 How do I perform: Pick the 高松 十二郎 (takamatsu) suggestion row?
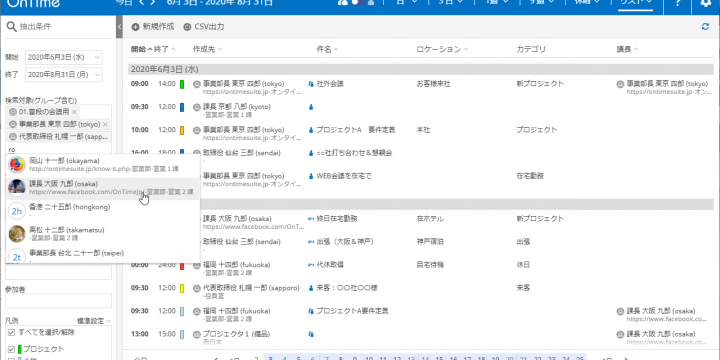tap(103, 234)
